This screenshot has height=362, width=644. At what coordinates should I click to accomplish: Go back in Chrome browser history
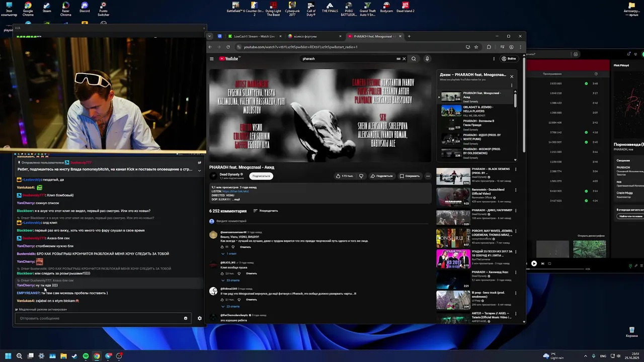(x=210, y=47)
